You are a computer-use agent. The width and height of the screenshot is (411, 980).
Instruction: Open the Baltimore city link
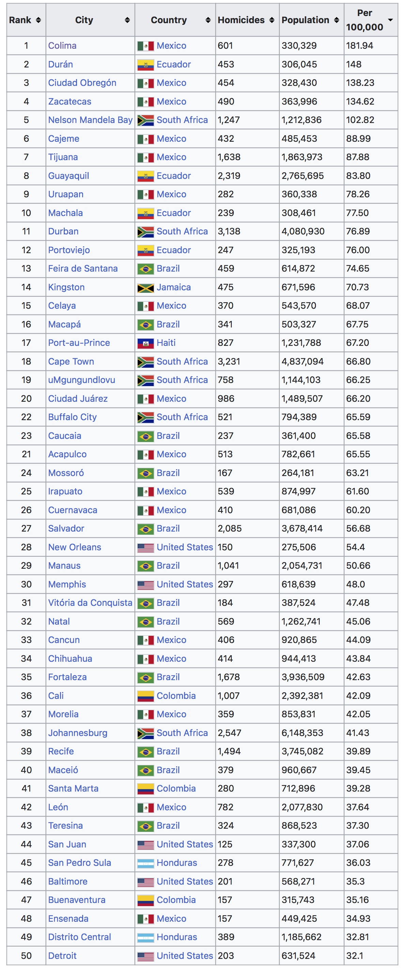(x=68, y=881)
